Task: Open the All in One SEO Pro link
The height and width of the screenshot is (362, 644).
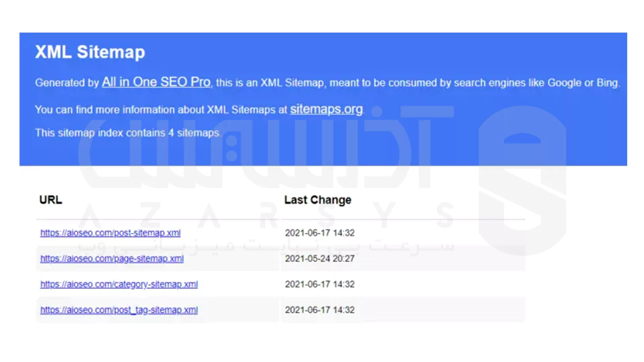Action: tap(156, 82)
